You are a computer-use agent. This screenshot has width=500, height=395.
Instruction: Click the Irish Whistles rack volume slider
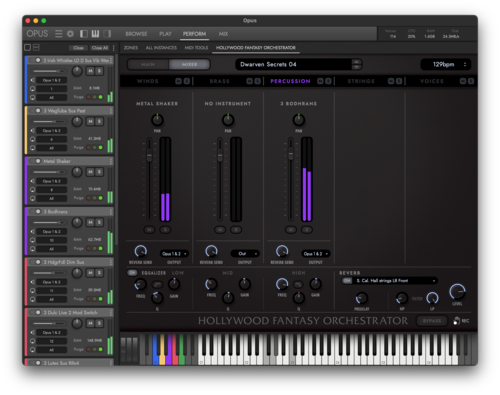pyautogui.click(x=49, y=71)
